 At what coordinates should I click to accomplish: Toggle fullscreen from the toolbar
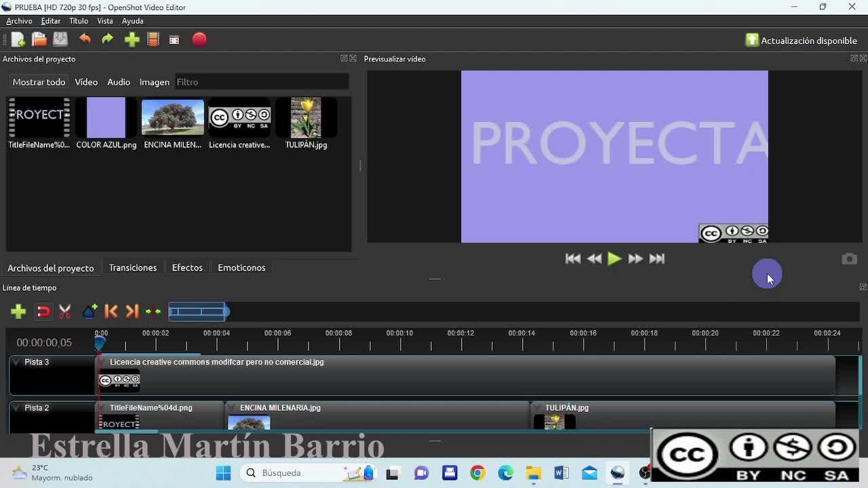click(x=174, y=40)
